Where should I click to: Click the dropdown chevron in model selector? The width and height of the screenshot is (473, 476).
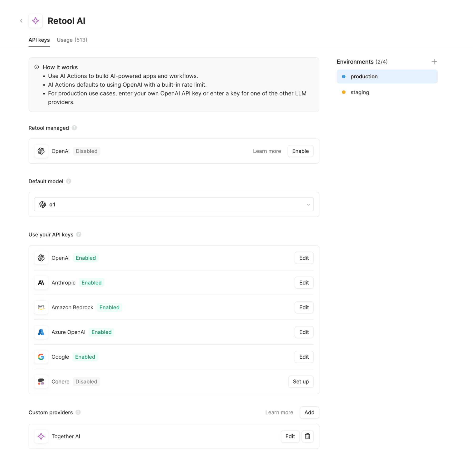[308, 205]
